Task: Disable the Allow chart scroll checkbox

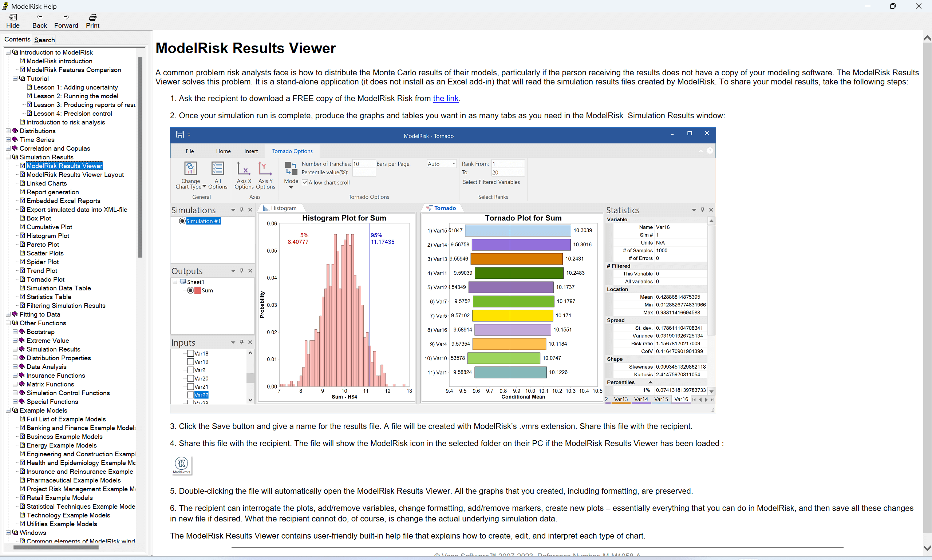Action: 305,182
